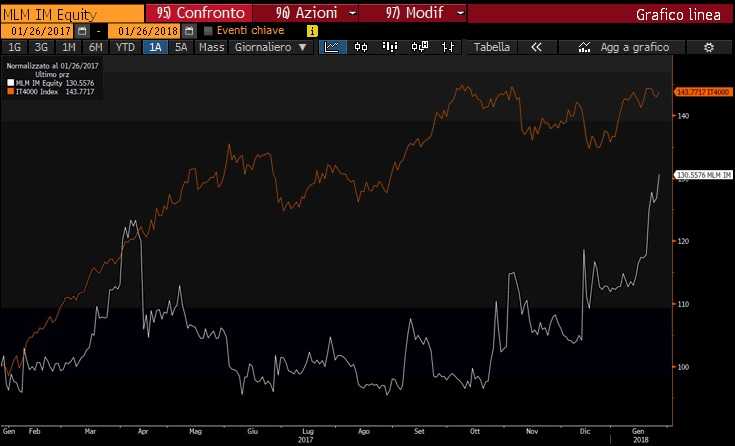
Task: Click the Nov month axis label
Action: pos(532,431)
